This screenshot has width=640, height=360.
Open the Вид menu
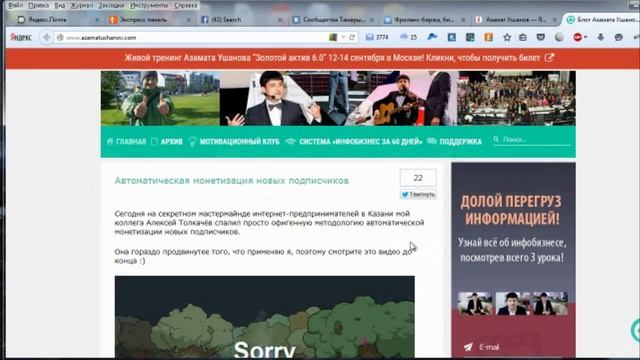60,5
